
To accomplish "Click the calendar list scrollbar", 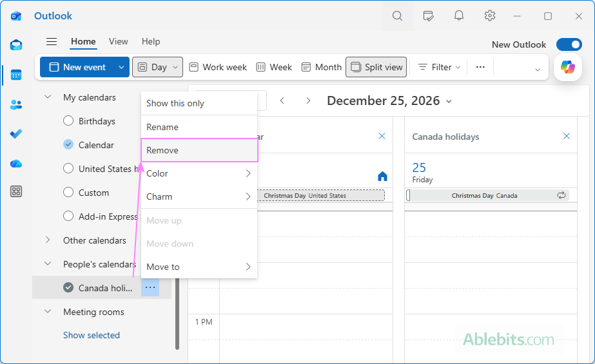I will pos(177,314).
